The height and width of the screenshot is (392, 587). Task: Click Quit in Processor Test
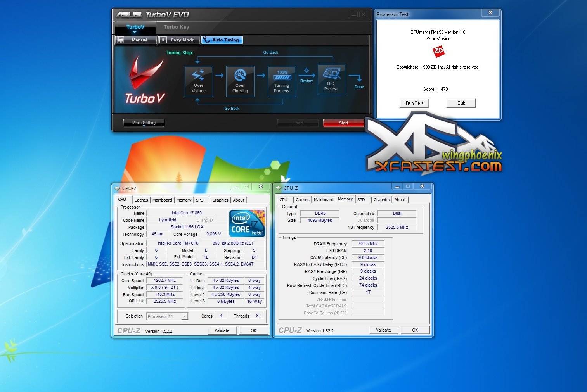coord(461,103)
